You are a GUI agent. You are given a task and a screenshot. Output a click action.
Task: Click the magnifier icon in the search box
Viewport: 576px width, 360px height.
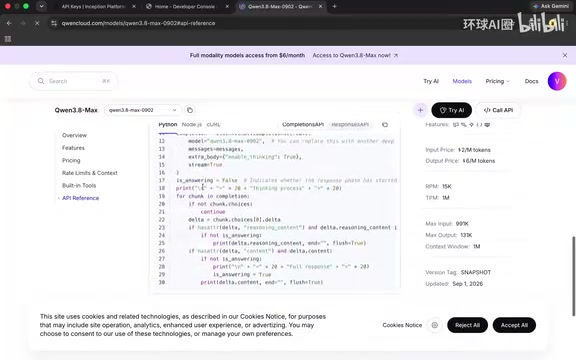pos(41,81)
